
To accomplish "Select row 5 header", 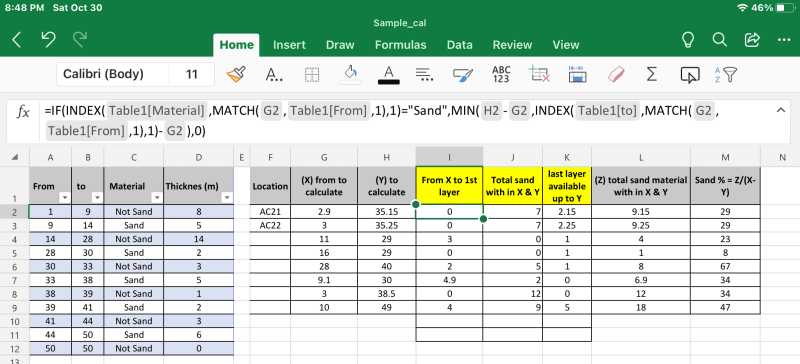I will 14,253.
